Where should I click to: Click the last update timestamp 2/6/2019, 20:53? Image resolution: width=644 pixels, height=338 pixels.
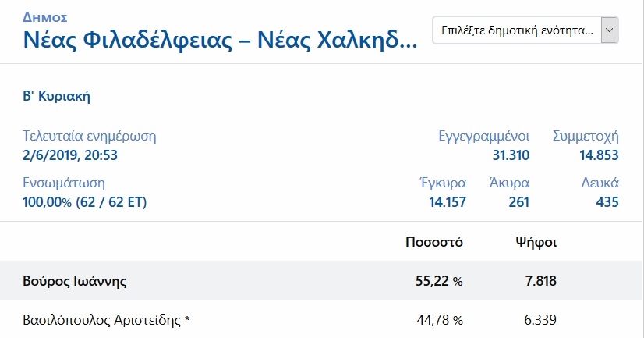click(x=70, y=155)
